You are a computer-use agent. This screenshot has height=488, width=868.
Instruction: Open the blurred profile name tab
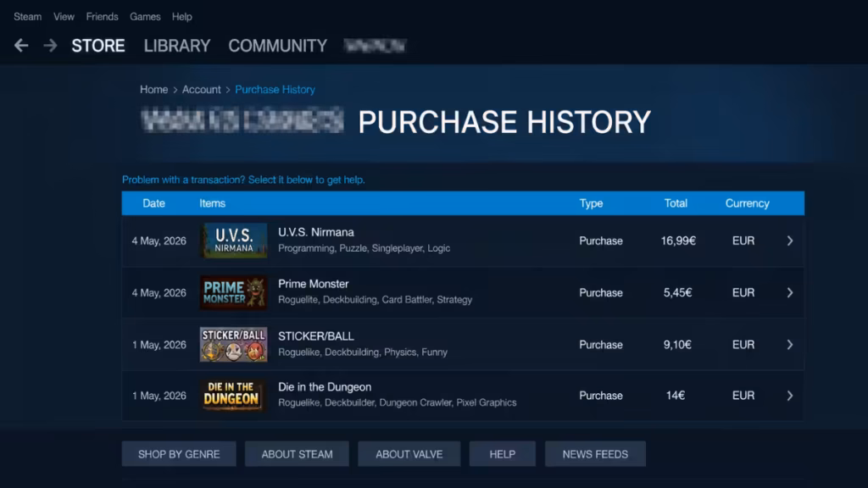click(x=376, y=46)
